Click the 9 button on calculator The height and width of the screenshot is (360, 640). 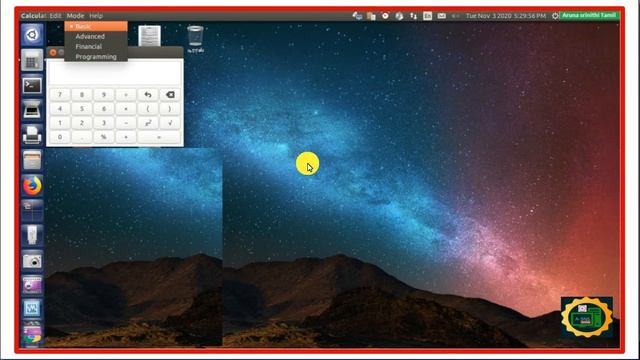click(x=104, y=95)
